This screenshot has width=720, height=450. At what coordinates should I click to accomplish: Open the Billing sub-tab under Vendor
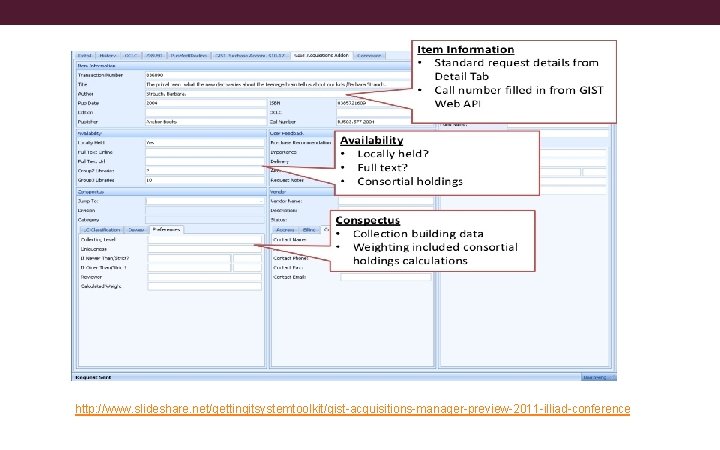pos(309,230)
